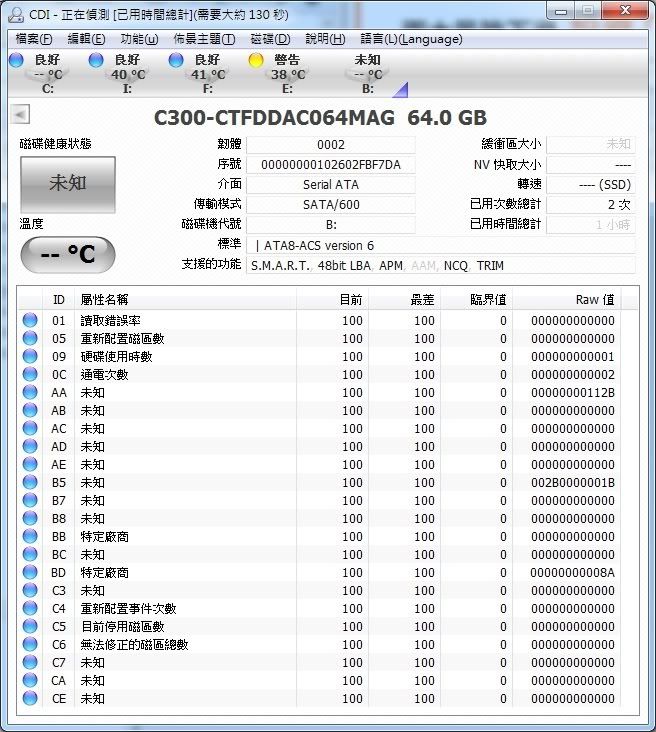The width and height of the screenshot is (656, 732).
Task: Open the 說明(H) menu
Action: click(x=325, y=39)
